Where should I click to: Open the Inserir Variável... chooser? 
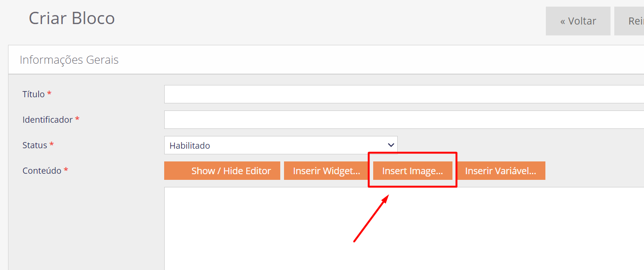click(x=501, y=171)
